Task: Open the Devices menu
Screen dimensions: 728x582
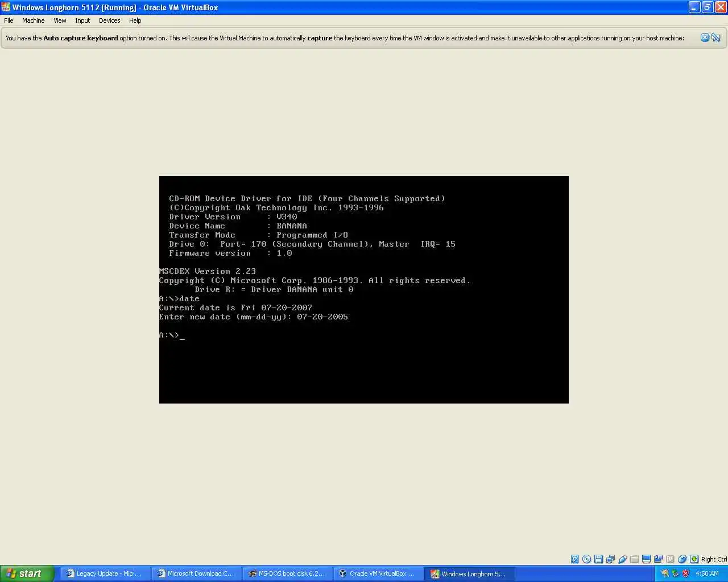Action: point(109,20)
